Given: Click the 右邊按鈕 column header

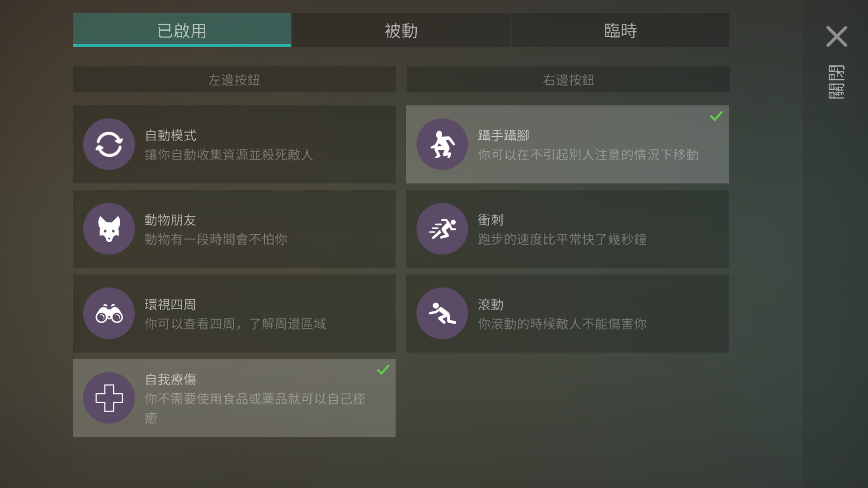Looking at the screenshot, I should (x=568, y=80).
